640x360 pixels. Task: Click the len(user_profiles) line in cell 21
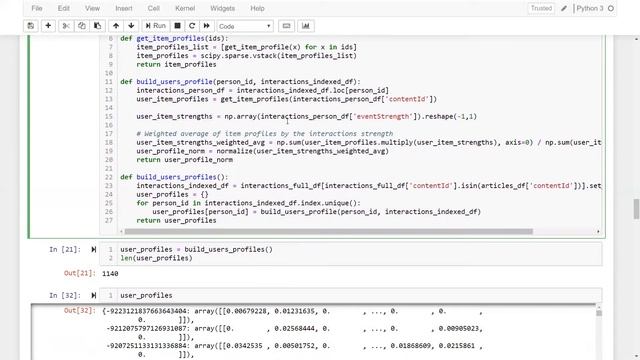(x=156, y=258)
